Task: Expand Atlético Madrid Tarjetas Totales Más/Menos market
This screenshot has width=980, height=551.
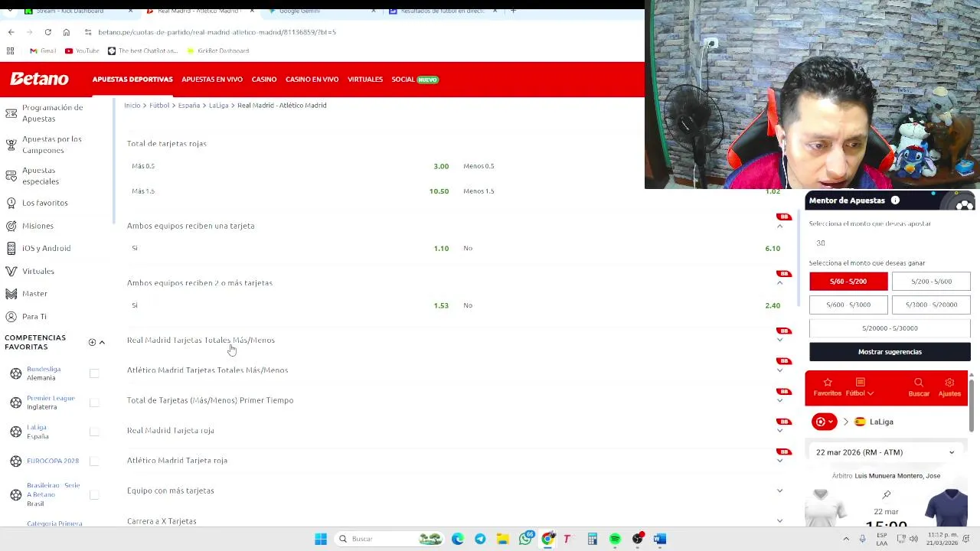Action: pos(779,370)
